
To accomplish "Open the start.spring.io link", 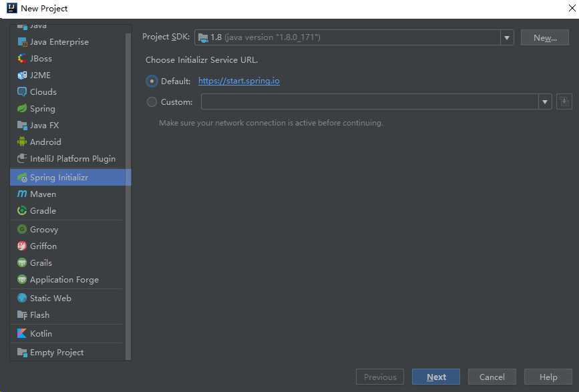I will (x=239, y=81).
